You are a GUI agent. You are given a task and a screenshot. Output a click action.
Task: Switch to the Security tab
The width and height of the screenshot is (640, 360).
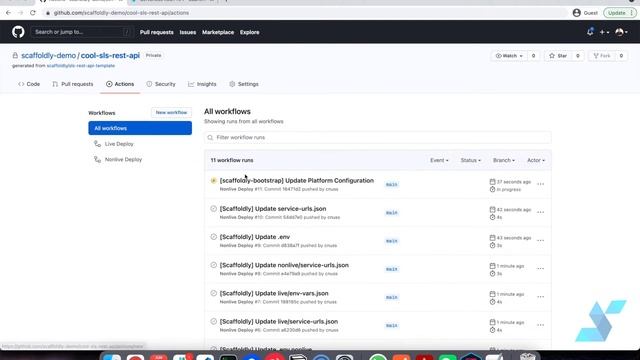pyautogui.click(x=161, y=84)
